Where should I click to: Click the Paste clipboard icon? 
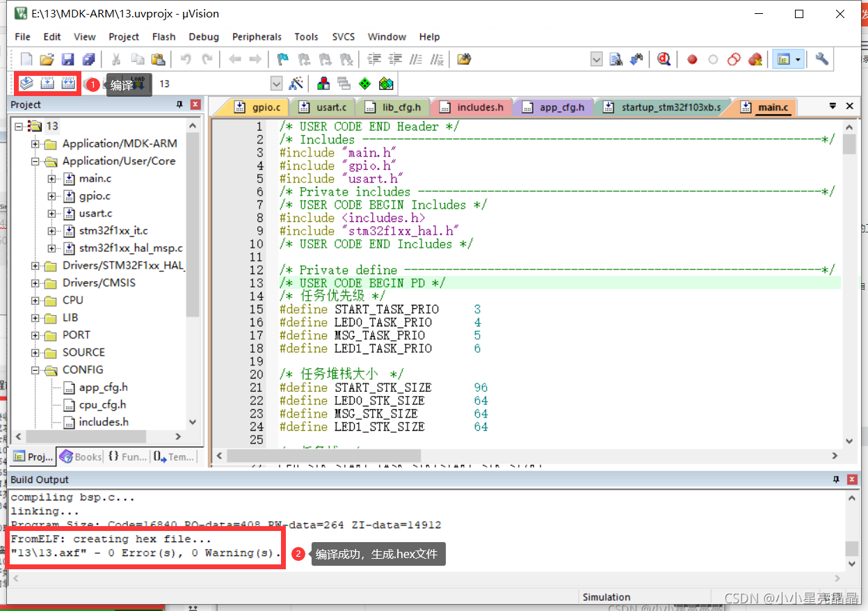[158, 59]
